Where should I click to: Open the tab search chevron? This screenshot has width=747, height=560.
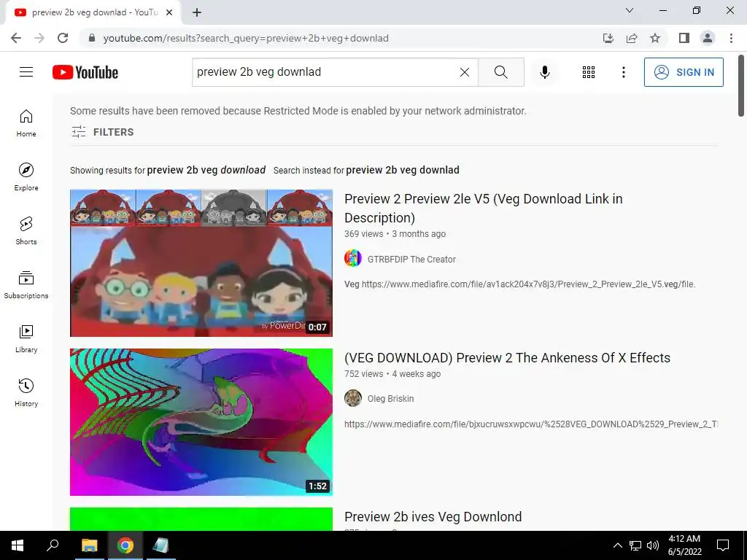pyautogui.click(x=630, y=10)
